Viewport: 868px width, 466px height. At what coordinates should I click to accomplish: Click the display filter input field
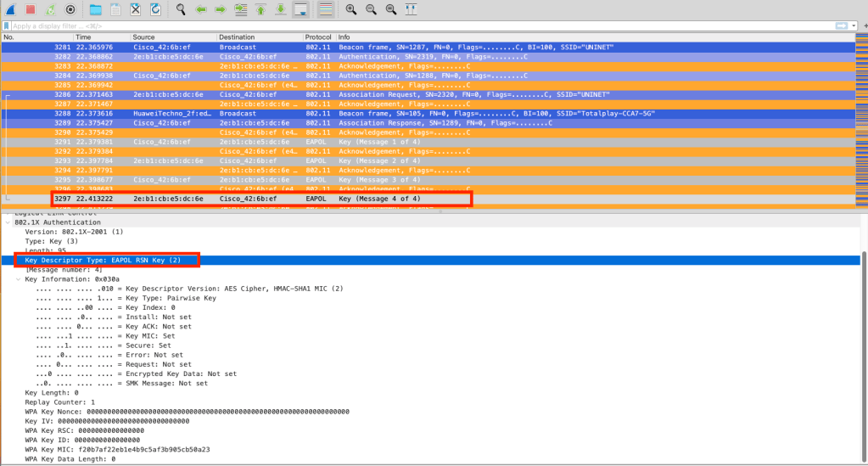tap(339, 26)
